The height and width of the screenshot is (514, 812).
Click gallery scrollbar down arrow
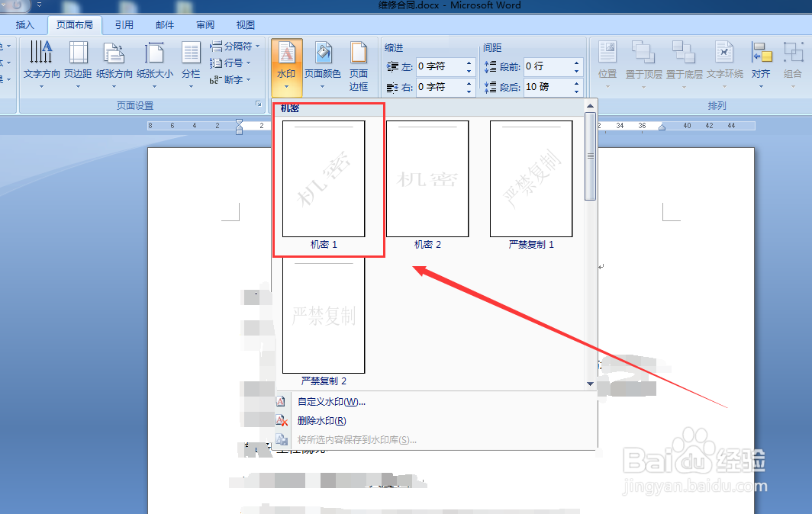591,384
